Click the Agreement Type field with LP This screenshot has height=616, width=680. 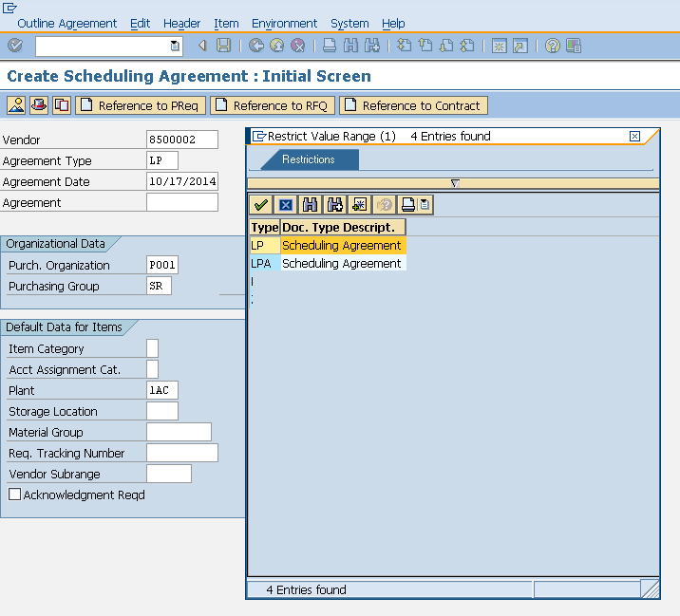162,160
